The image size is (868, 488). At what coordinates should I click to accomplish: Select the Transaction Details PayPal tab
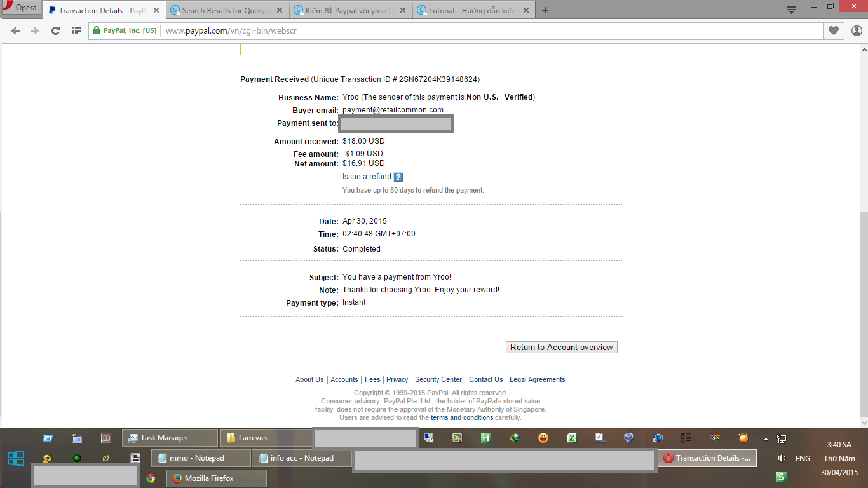[x=104, y=10]
